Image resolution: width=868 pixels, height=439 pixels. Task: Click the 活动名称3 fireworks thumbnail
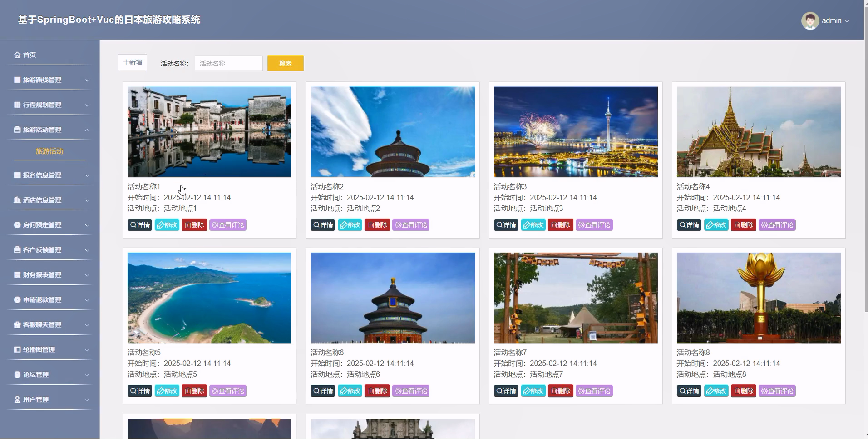(x=576, y=132)
